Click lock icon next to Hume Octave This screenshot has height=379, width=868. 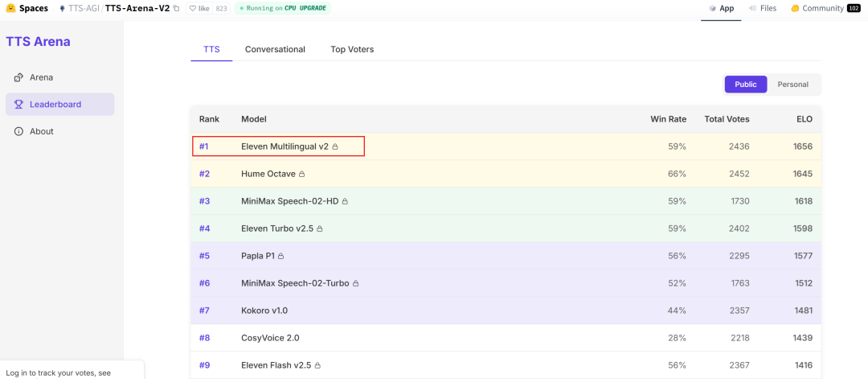coord(301,174)
